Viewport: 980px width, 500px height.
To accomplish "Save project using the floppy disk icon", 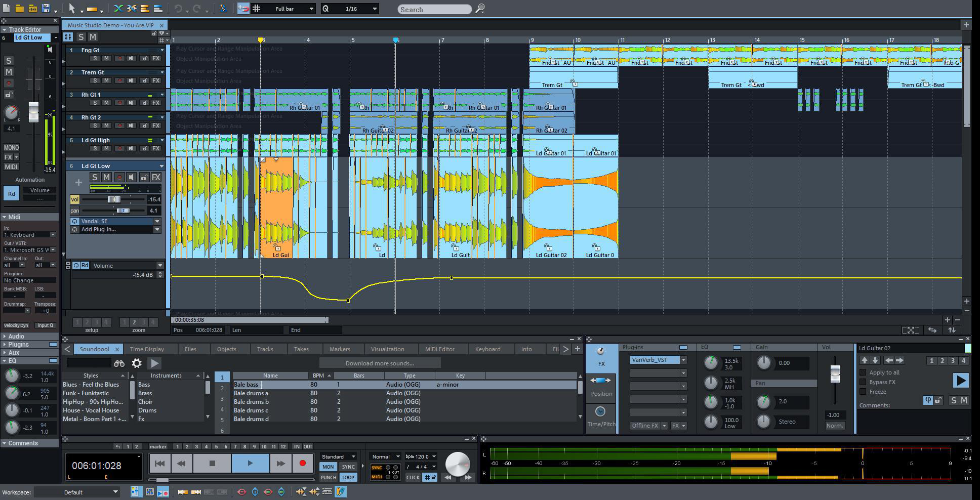I will click(x=46, y=8).
